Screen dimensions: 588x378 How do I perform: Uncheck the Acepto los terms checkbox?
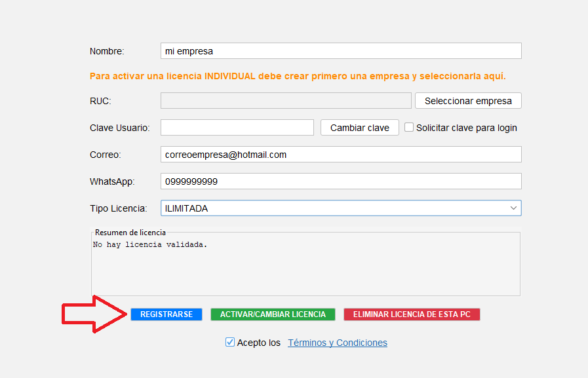pyautogui.click(x=230, y=342)
